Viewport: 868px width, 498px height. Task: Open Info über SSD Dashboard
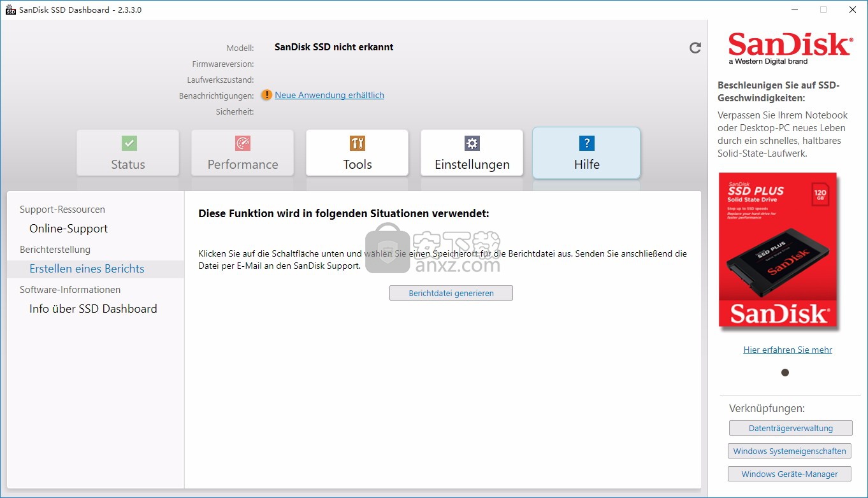[93, 309]
